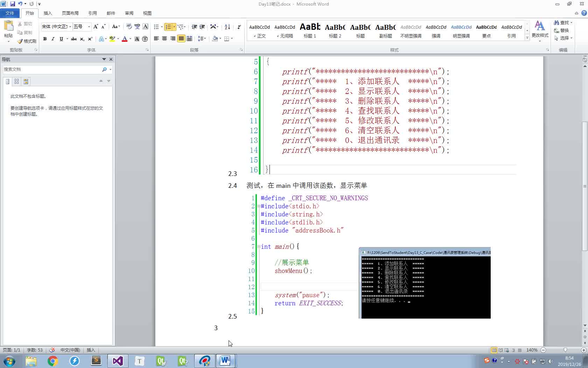Center align text
The width and height of the screenshot is (588, 368).
(164, 39)
